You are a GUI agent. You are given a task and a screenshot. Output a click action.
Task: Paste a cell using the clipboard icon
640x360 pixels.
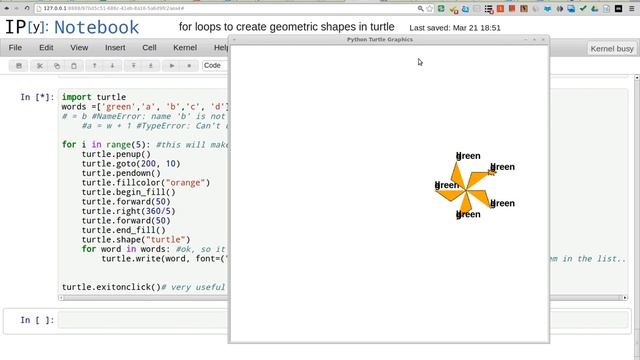click(74, 66)
